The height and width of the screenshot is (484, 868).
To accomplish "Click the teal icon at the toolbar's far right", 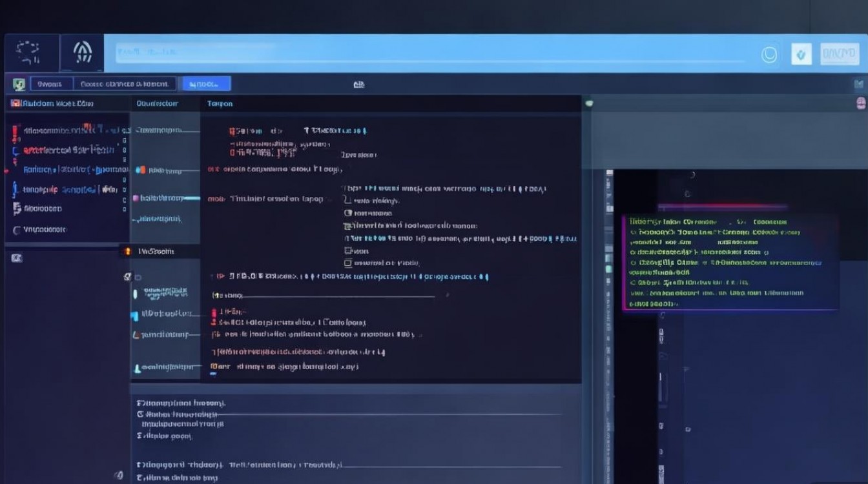I will [x=858, y=84].
